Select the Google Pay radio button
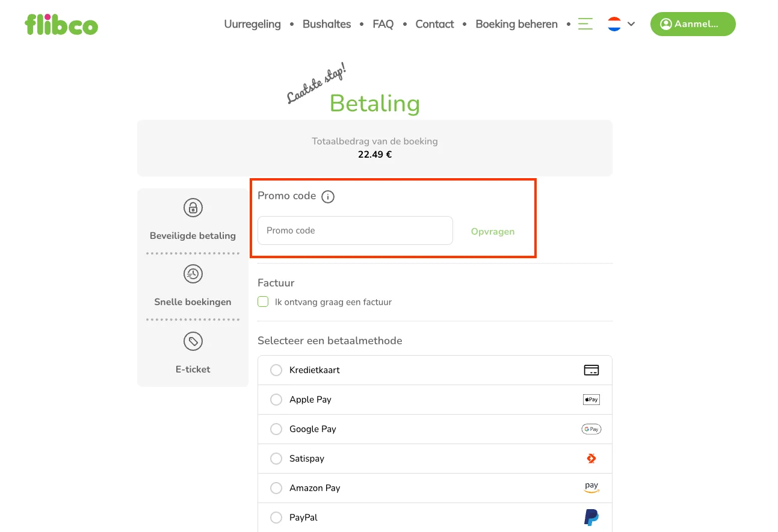 click(276, 429)
